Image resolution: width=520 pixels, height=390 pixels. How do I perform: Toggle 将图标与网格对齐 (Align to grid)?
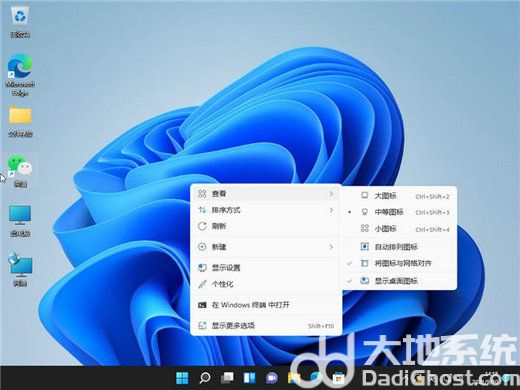[x=399, y=263]
